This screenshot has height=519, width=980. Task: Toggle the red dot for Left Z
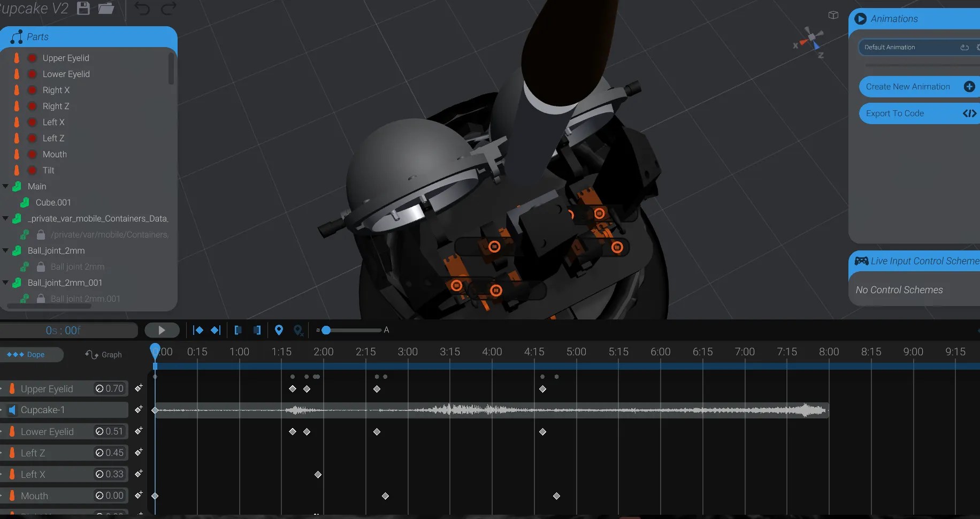(32, 138)
